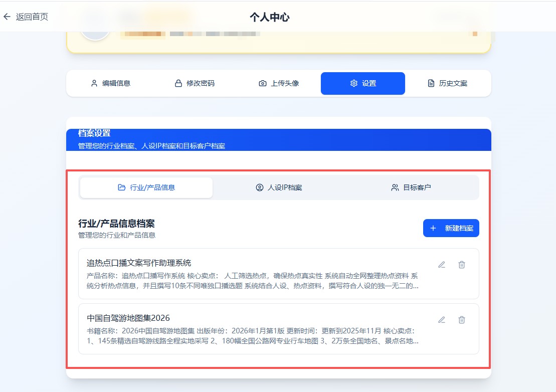Image resolution: width=556 pixels, height=392 pixels.
Task: Click trash icon for 中国自驾游地图集2026
Action: (x=462, y=320)
